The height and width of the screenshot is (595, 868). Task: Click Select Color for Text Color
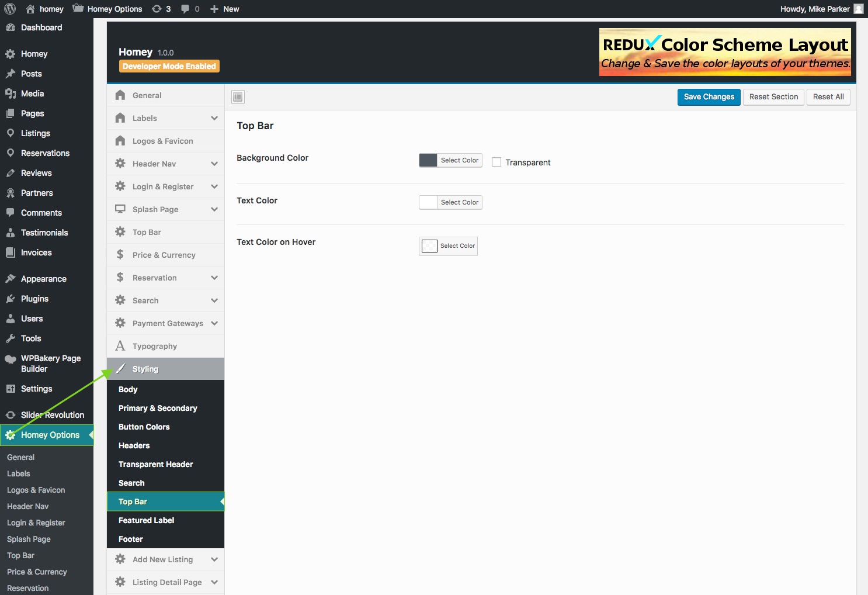click(460, 202)
